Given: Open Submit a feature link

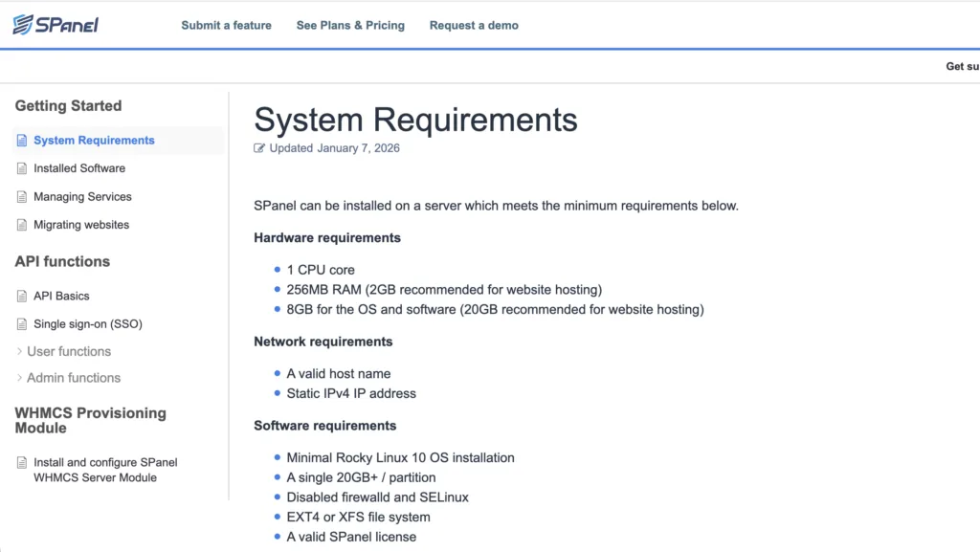Looking at the screenshot, I should pos(226,26).
